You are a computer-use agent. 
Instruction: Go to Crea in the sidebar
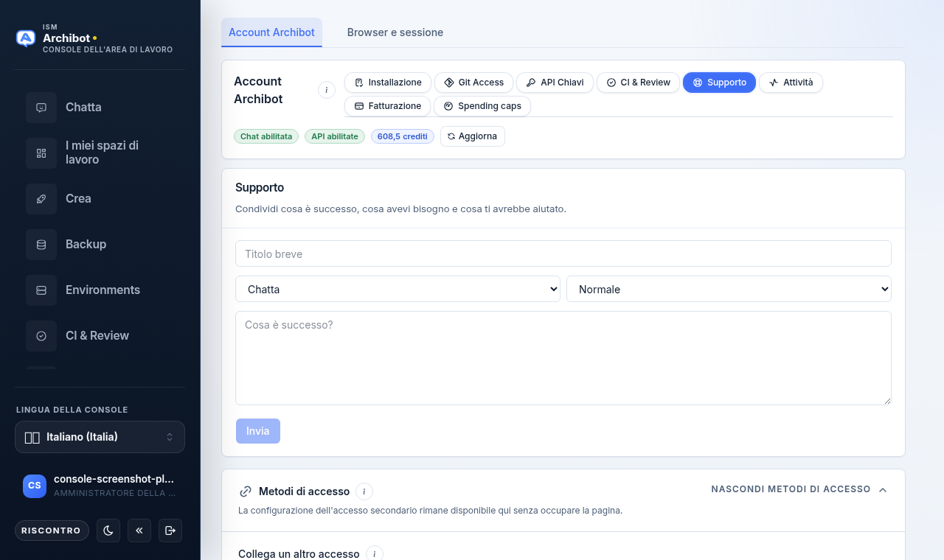100,199
